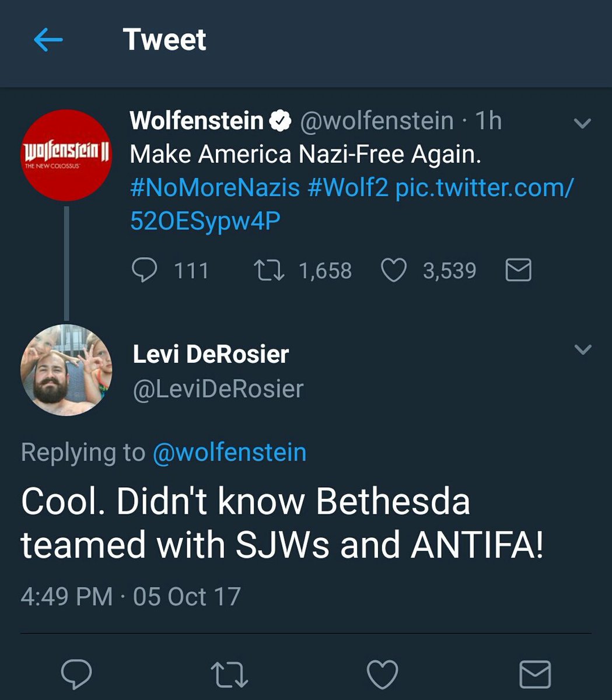Open the Wolfenstein tweet options chevron
The width and height of the screenshot is (612, 700).
pyautogui.click(x=583, y=123)
